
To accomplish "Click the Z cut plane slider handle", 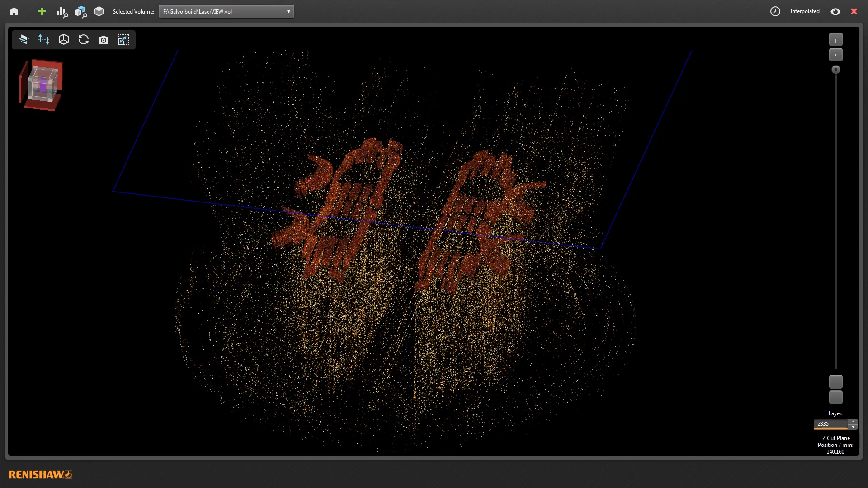I will [x=836, y=70].
